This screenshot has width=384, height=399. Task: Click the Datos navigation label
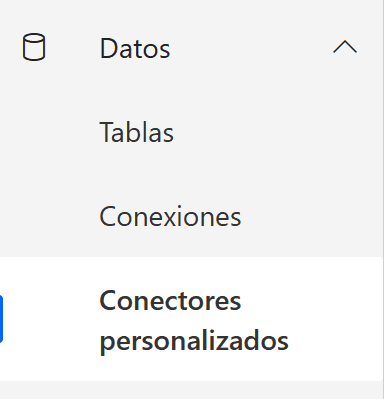pyautogui.click(x=135, y=49)
